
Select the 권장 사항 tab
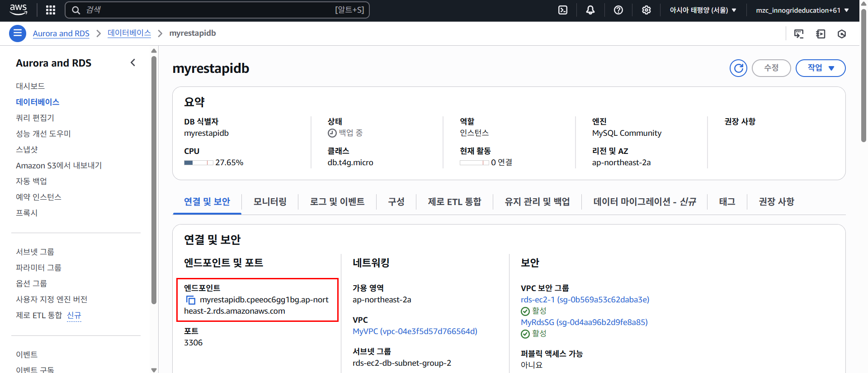coord(776,202)
